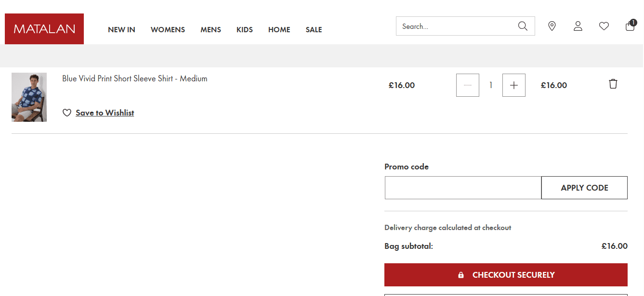Screen dimensions: 644x296
Task: Open the Womens menu
Action: 168,30
